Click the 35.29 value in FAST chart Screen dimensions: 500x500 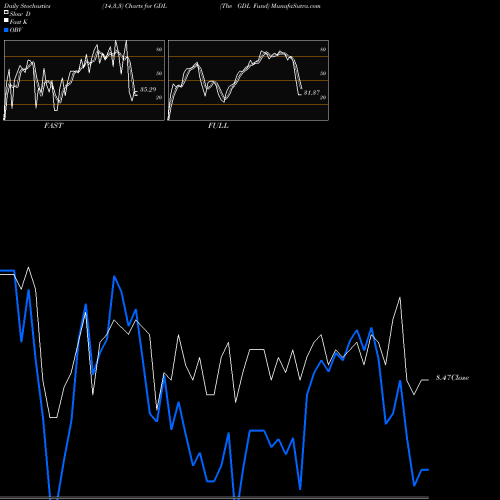[x=148, y=89]
